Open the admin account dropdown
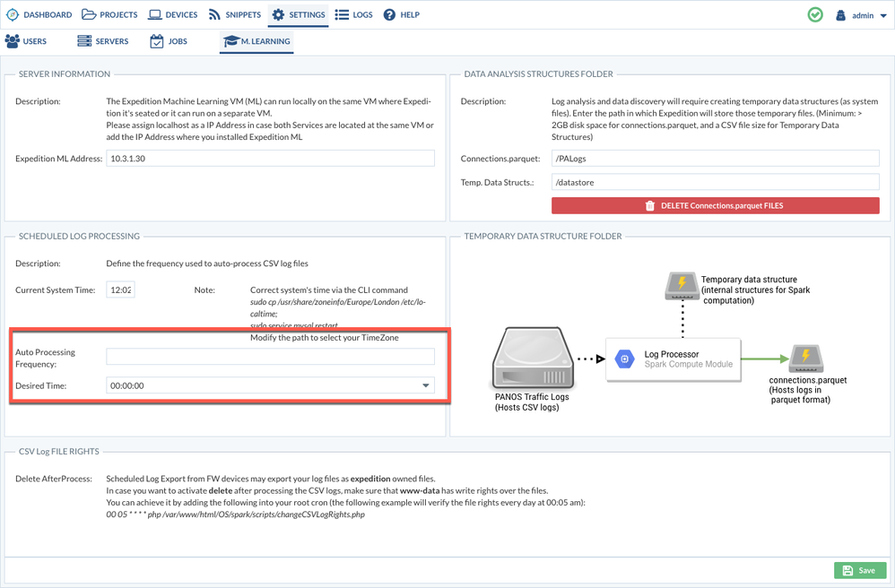Viewport: 895px width, 588px height. (867, 15)
